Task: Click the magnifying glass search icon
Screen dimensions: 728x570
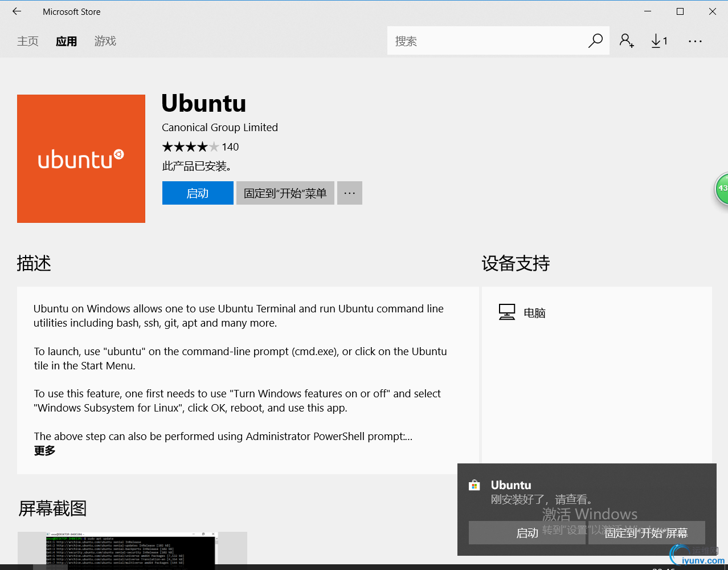Action: (595, 40)
